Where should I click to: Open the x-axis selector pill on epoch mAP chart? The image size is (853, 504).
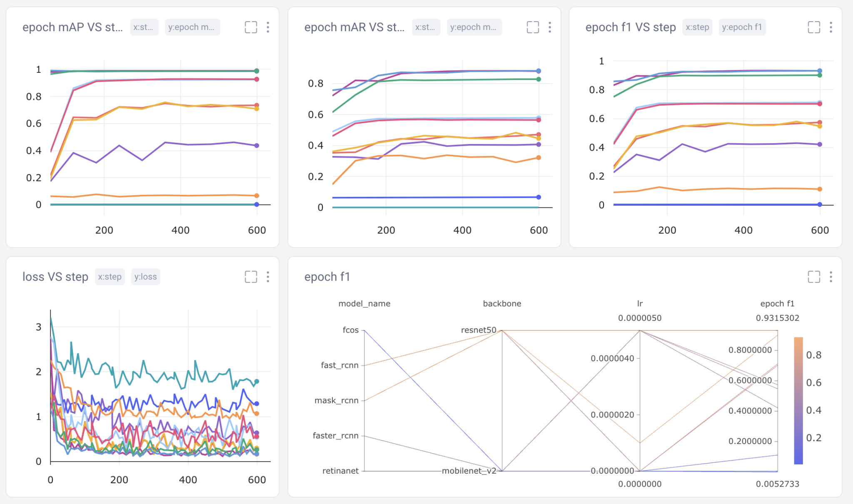pyautogui.click(x=144, y=27)
